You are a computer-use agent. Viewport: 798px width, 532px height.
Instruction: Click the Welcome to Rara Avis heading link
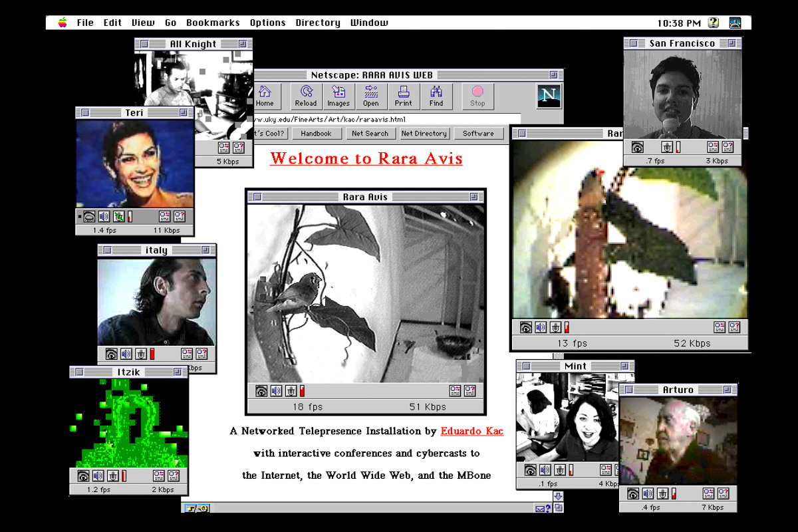(x=366, y=158)
